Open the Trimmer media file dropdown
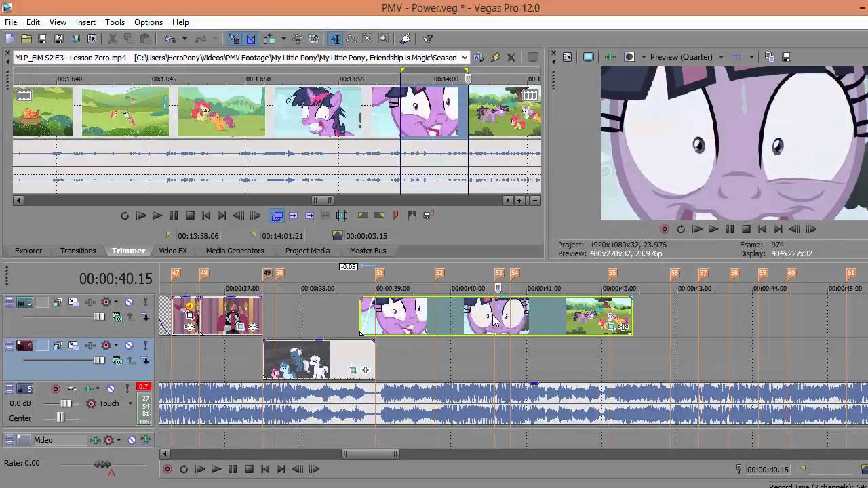868x488 pixels. 465,58
